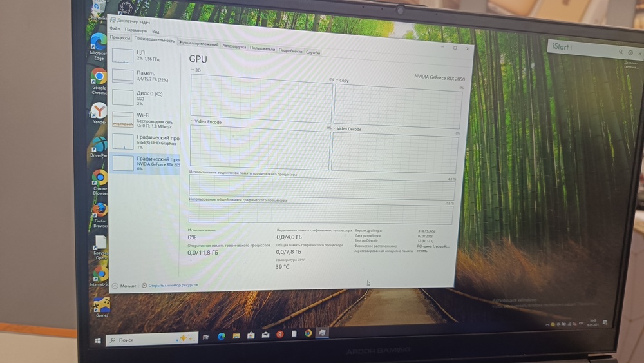Select the NVIDIA GeForce RTX GPU entry
This screenshot has height=363, width=644.
[x=145, y=163]
